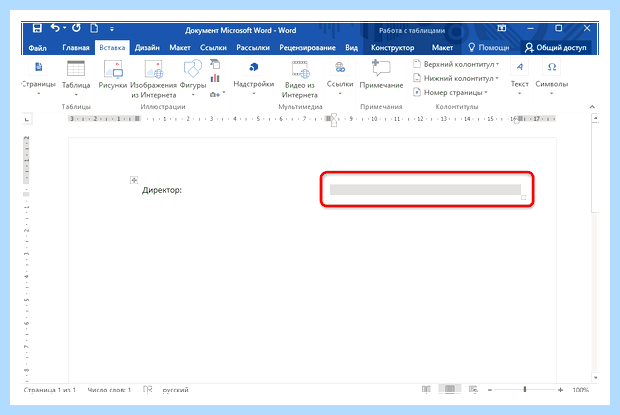Switch to Web Layout view

click(473, 389)
